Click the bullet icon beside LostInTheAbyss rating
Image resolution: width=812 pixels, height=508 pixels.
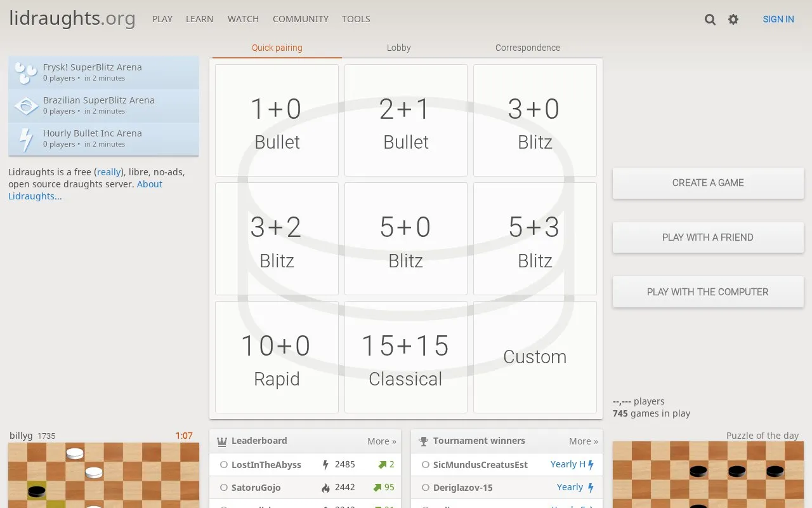pos(326,465)
